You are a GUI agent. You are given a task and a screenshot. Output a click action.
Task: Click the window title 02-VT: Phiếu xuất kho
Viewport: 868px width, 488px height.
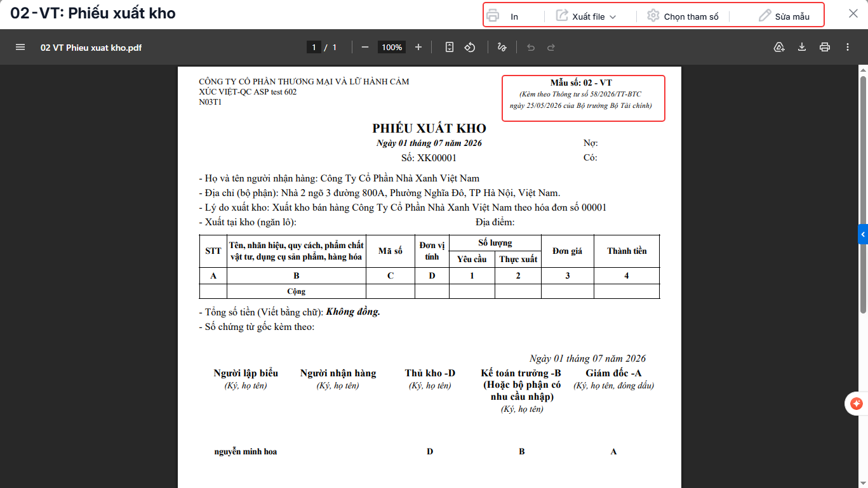[93, 13]
